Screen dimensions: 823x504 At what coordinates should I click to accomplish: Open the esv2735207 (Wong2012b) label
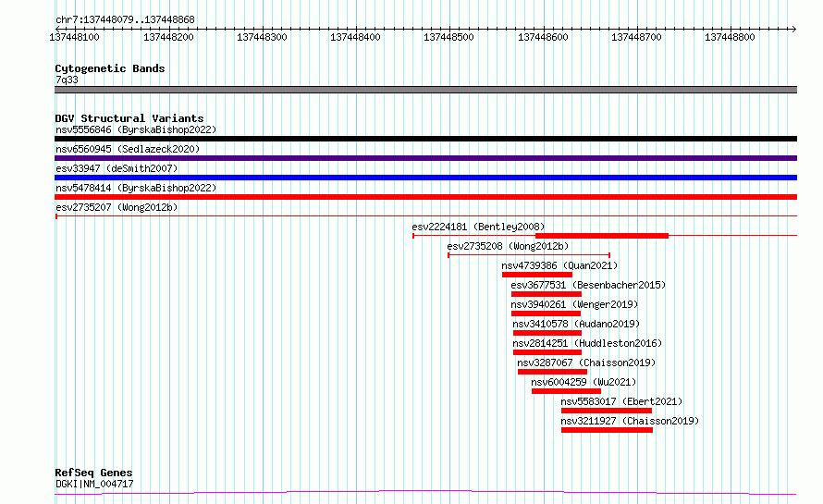[117, 207]
